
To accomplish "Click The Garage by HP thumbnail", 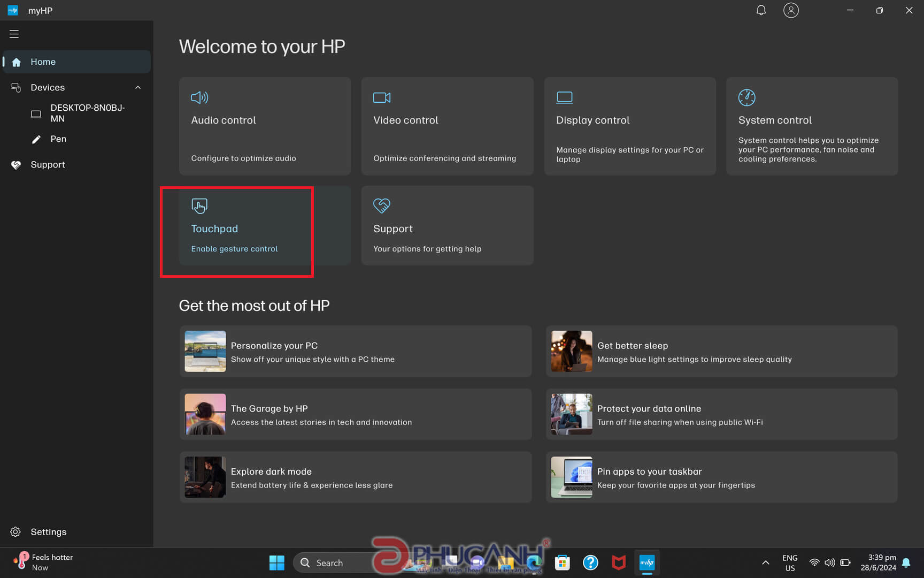I will 205,414.
